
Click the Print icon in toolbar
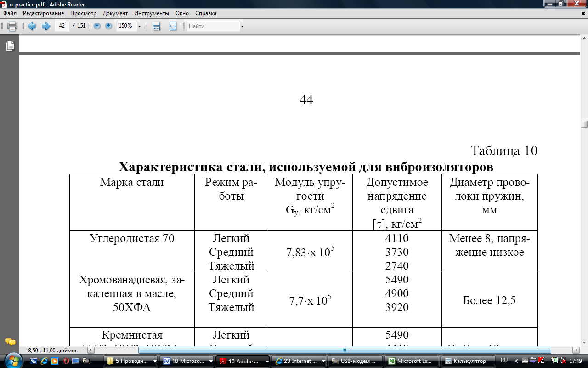12,26
